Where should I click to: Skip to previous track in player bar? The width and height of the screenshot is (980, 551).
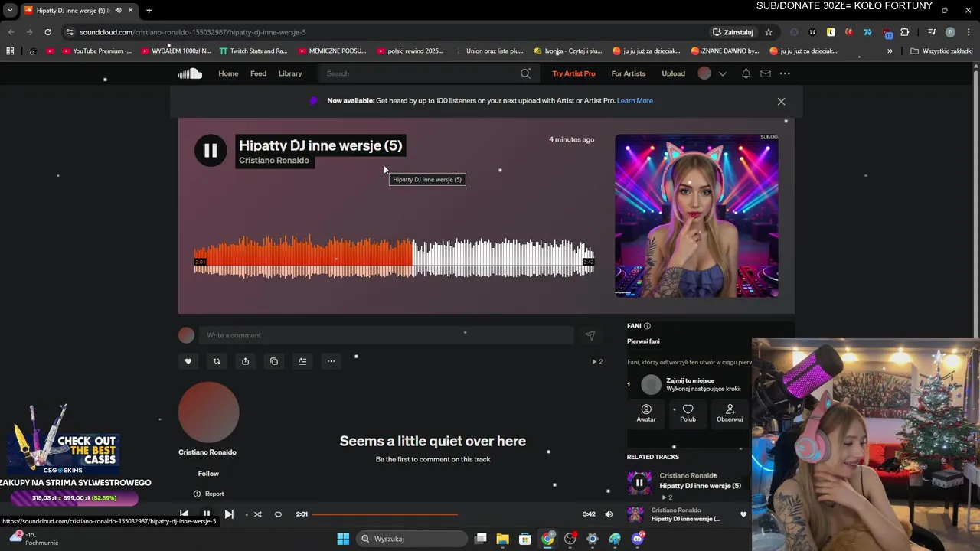pos(184,514)
